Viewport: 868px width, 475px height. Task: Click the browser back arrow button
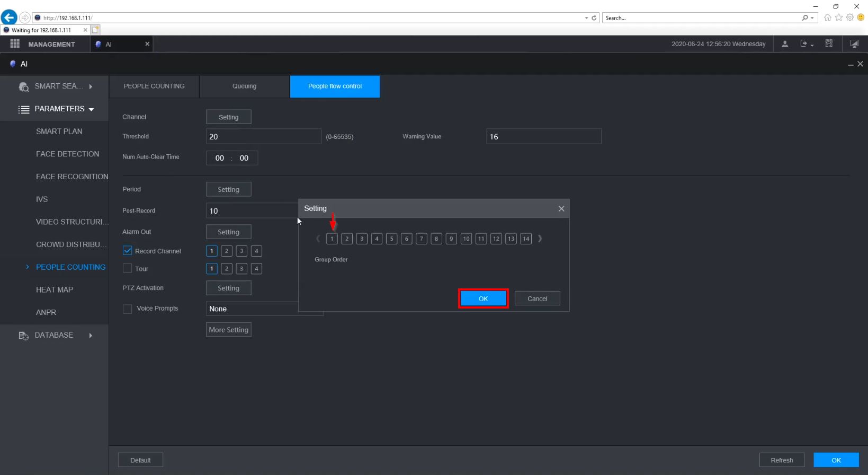tap(9, 17)
